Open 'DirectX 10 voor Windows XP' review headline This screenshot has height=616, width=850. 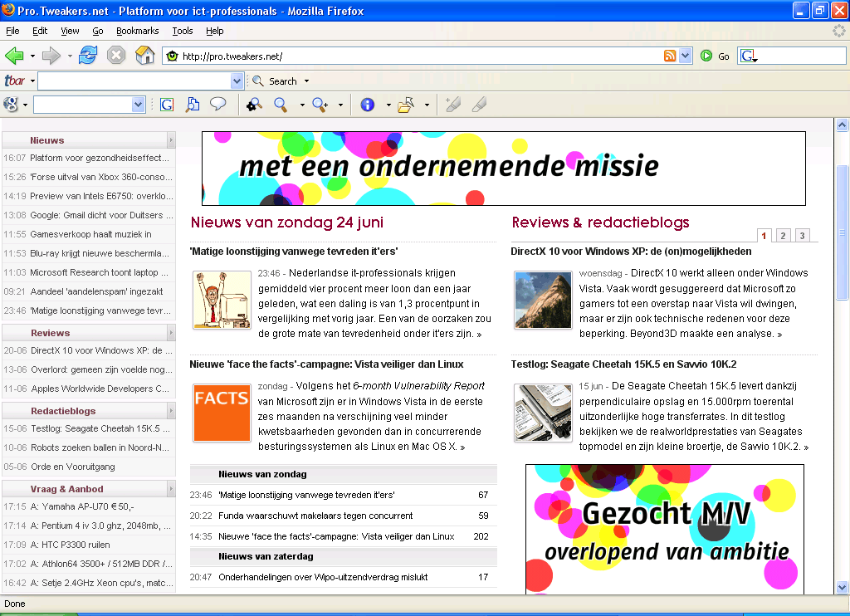631,251
